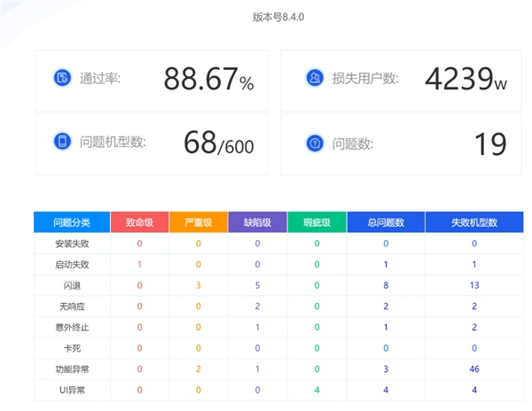Screen dimensions: 532x411
Task: Click the 无响应 row label
Action: point(72,306)
